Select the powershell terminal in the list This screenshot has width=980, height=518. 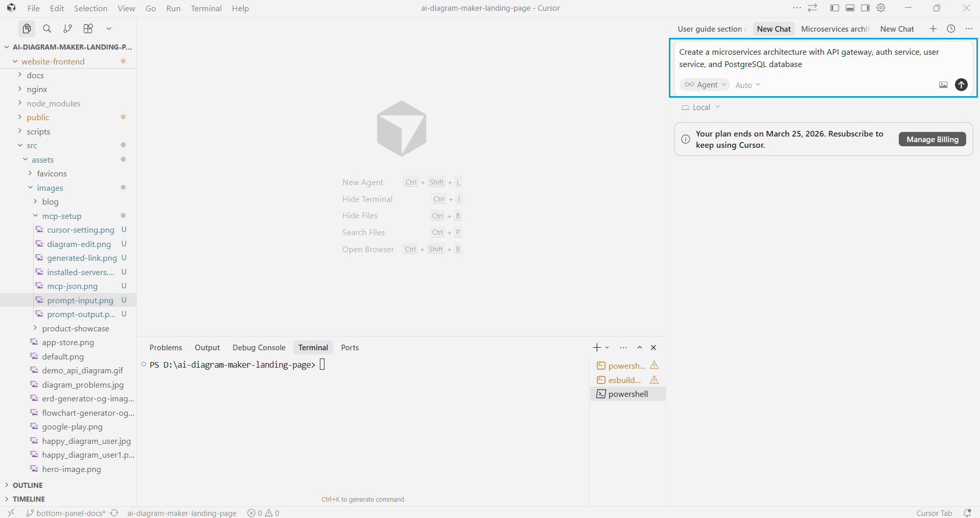pos(628,394)
